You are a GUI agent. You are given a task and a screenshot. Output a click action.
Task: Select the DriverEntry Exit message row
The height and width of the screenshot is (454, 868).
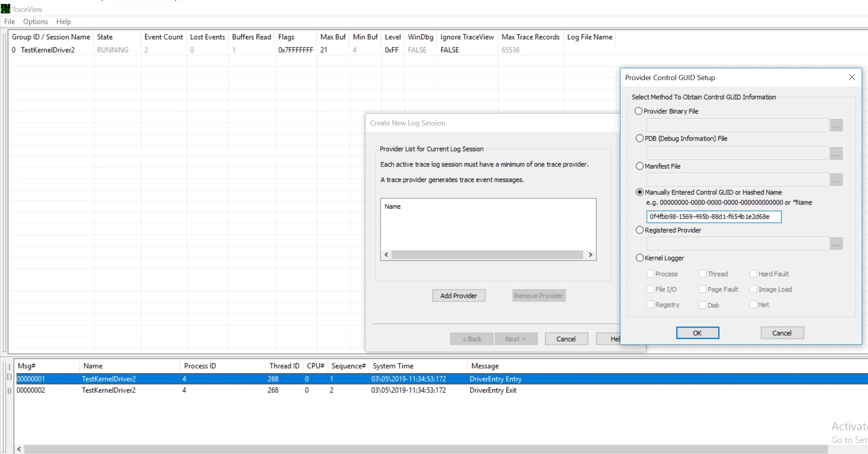(x=493, y=390)
